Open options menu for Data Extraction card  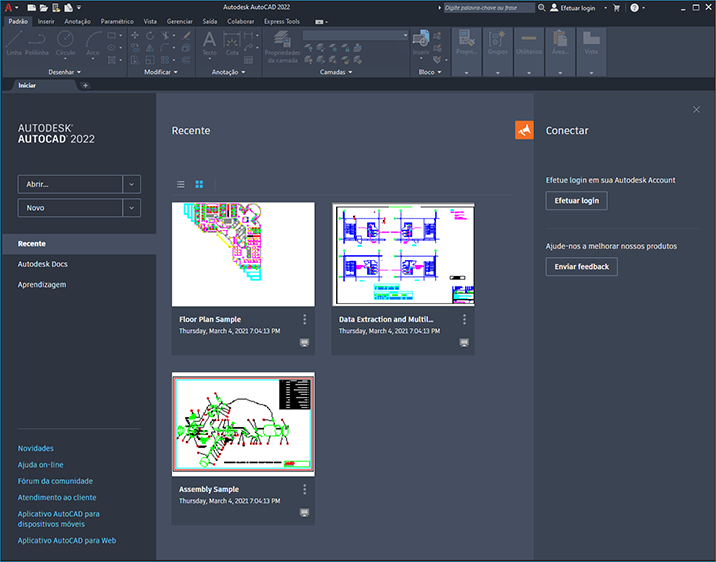click(464, 320)
